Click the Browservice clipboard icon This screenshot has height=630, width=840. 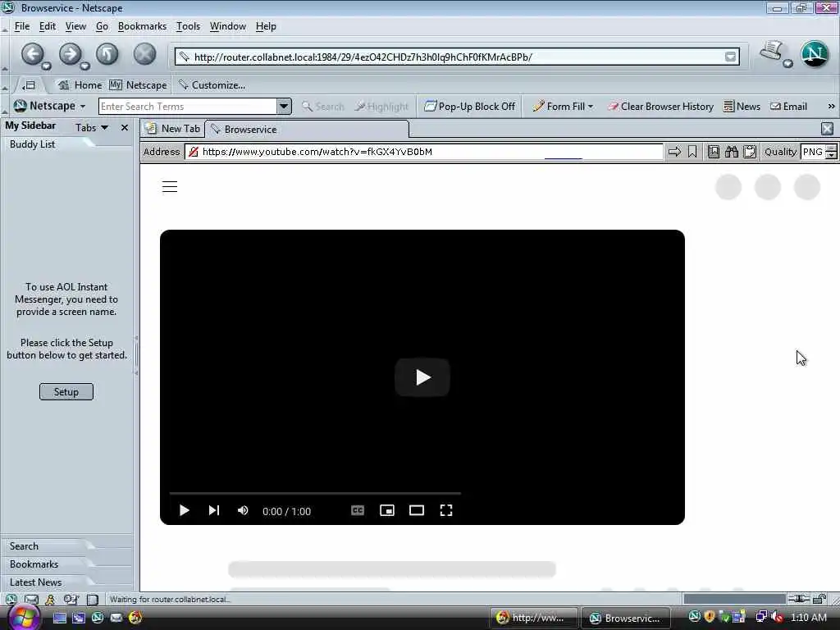pyautogui.click(x=750, y=152)
